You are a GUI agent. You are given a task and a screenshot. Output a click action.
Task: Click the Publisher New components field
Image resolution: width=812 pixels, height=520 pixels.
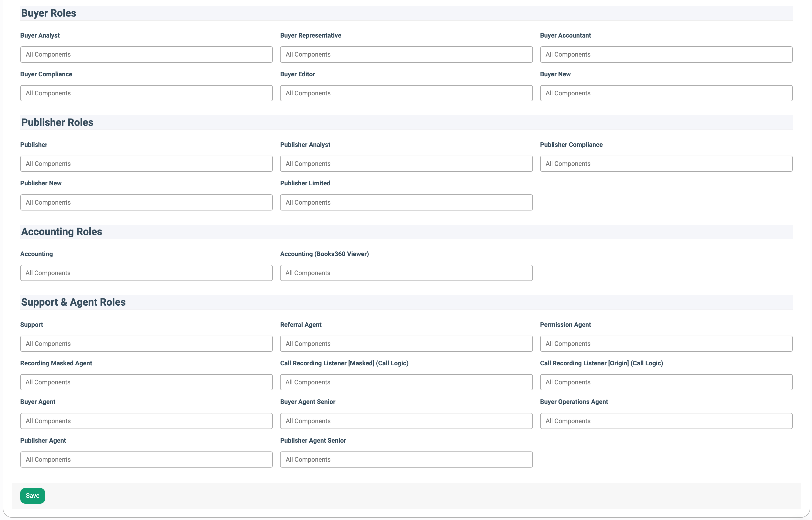[146, 202]
